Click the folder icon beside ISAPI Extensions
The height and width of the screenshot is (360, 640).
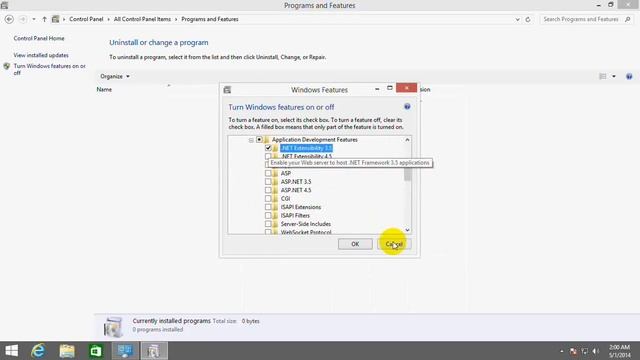pos(276,207)
